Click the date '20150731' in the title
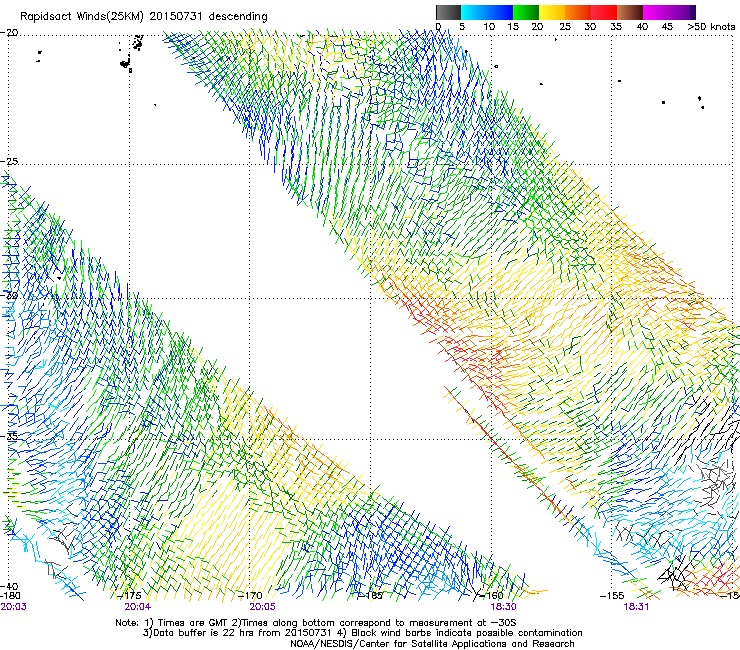Viewport: 740px width, 650px height. tap(176, 16)
